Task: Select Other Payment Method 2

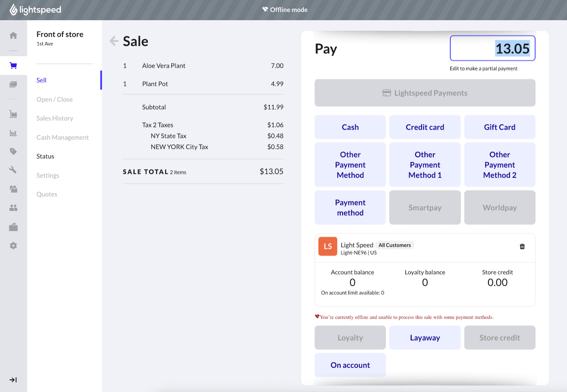Action: 500,165
